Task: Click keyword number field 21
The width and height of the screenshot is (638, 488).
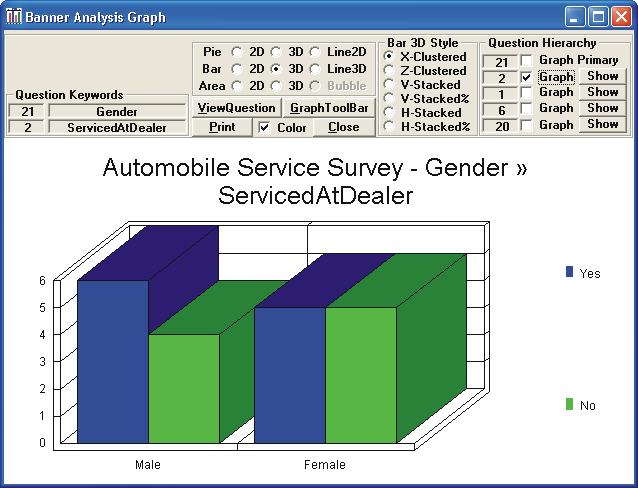Action: pos(27,111)
